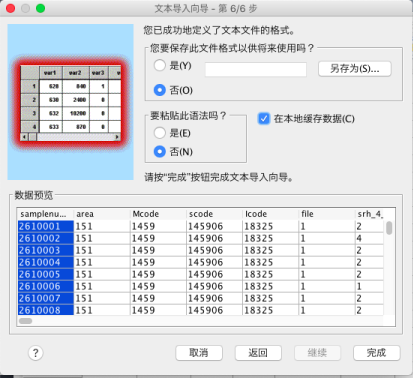The image size is (413, 378).
Task: Click the green zoom window button
Action: tap(41, 8)
